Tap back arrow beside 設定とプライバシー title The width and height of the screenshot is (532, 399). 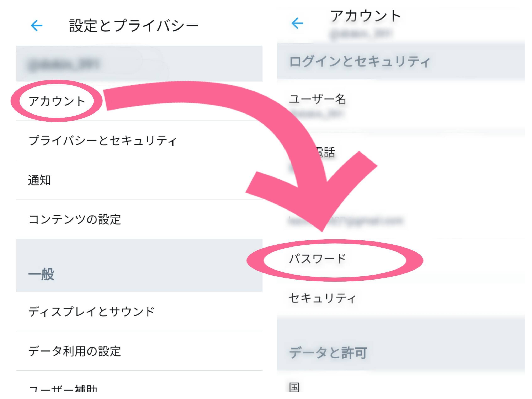click(37, 26)
